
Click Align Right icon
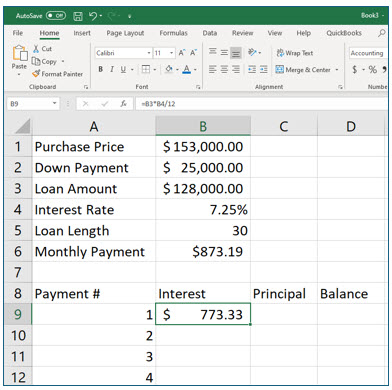click(x=236, y=69)
